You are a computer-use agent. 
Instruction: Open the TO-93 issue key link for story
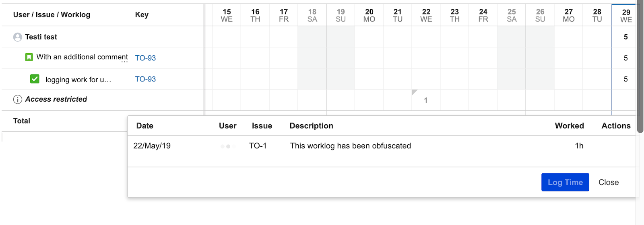tap(145, 58)
